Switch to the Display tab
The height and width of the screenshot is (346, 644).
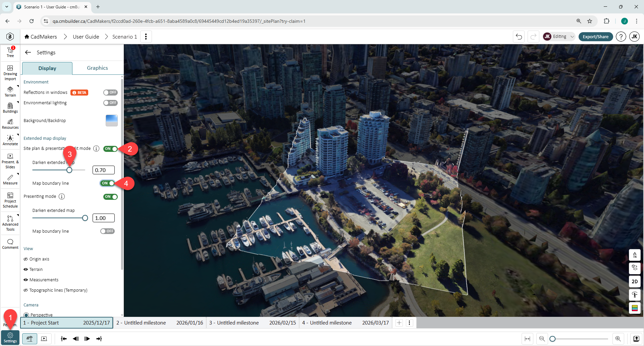point(47,68)
